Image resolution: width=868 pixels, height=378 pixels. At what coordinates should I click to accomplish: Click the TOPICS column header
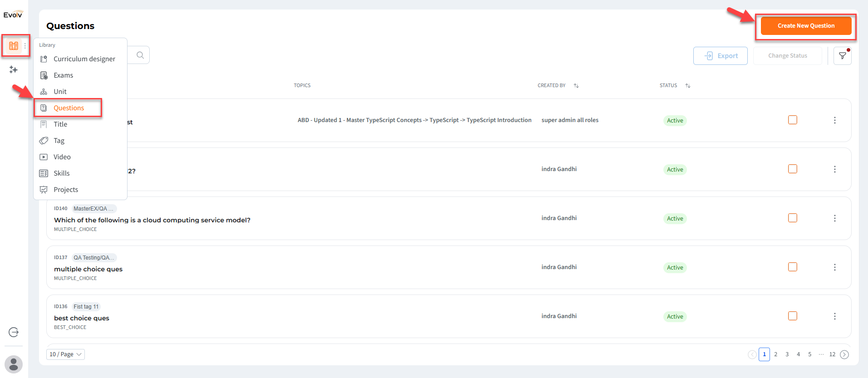point(302,85)
